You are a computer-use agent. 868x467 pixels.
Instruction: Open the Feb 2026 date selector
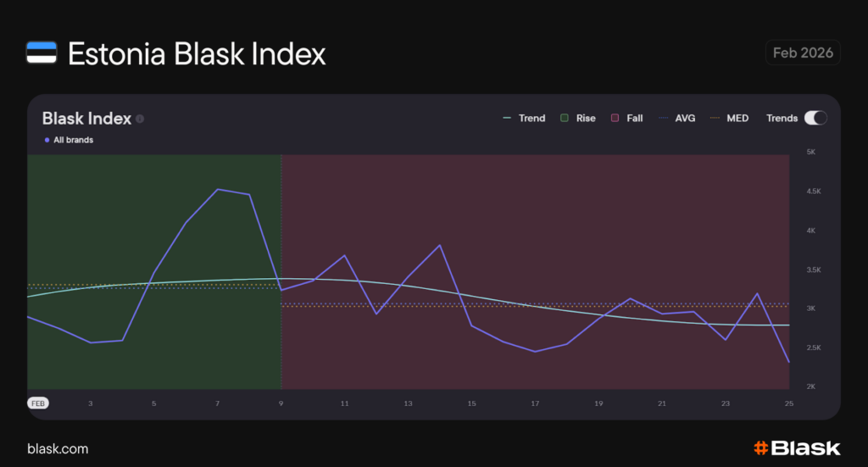pyautogui.click(x=803, y=53)
